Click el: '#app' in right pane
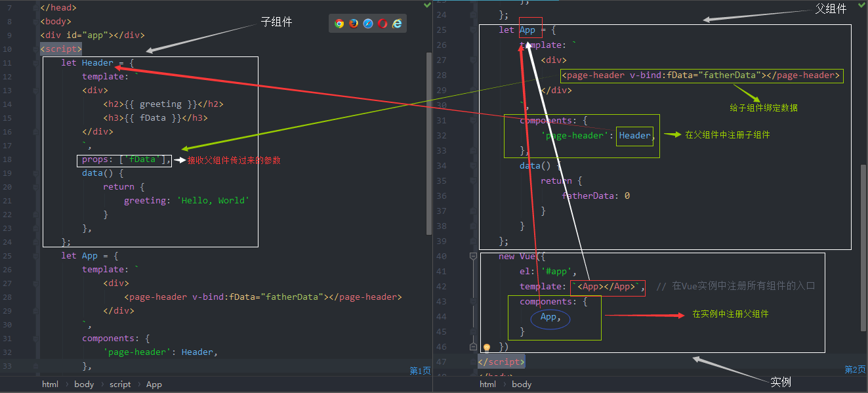 pyautogui.click(x=548, y=272)
